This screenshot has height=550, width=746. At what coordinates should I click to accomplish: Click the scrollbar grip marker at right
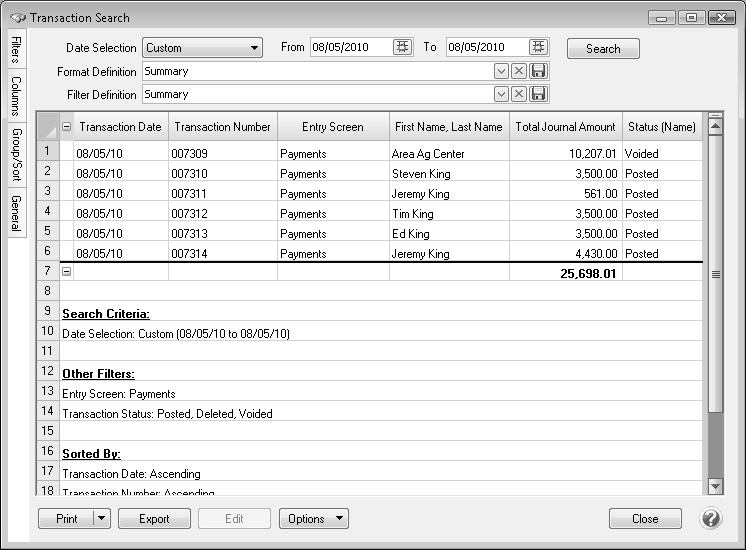[x=715, y=273]
